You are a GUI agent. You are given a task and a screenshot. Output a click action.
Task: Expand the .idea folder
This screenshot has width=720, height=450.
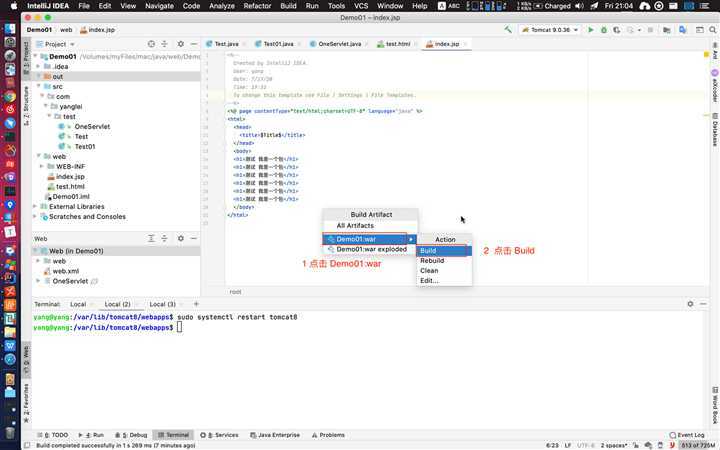pos(39,67)
